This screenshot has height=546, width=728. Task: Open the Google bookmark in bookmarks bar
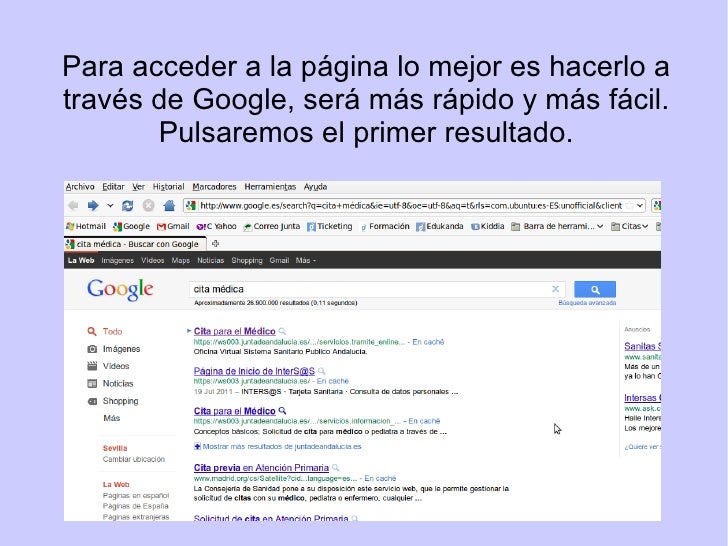click(131, 226)
